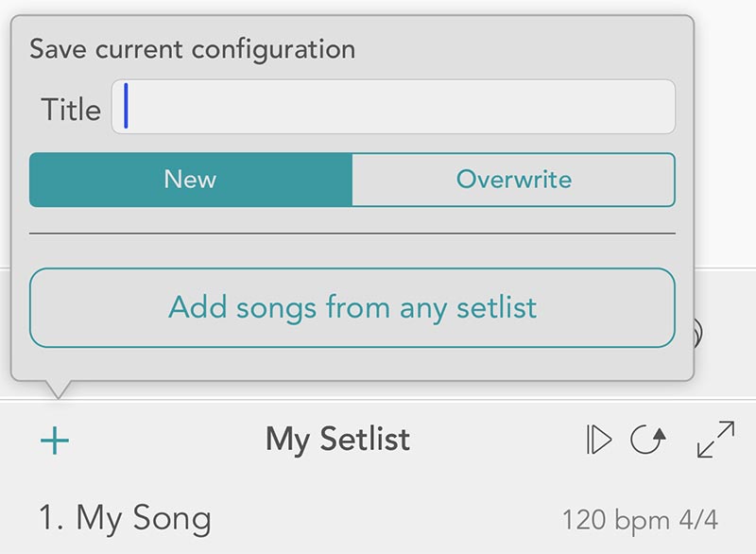Click the song number 1. in the list

(x=51, y=518)
